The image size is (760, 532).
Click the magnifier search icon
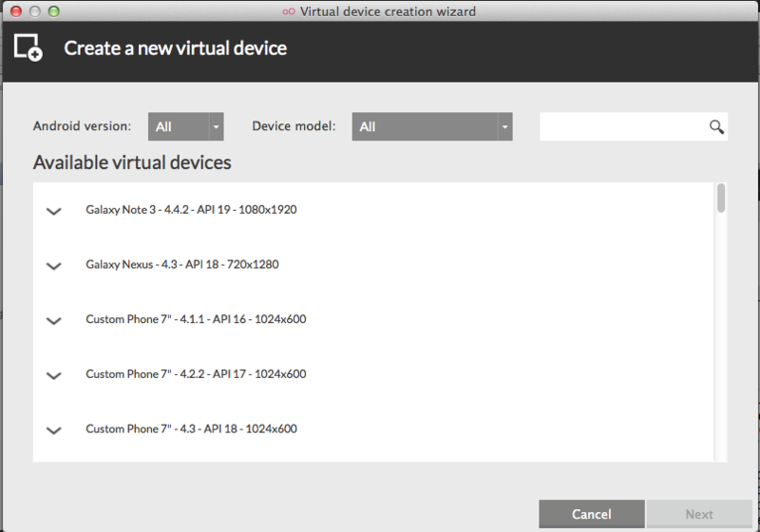click(716, 127)
